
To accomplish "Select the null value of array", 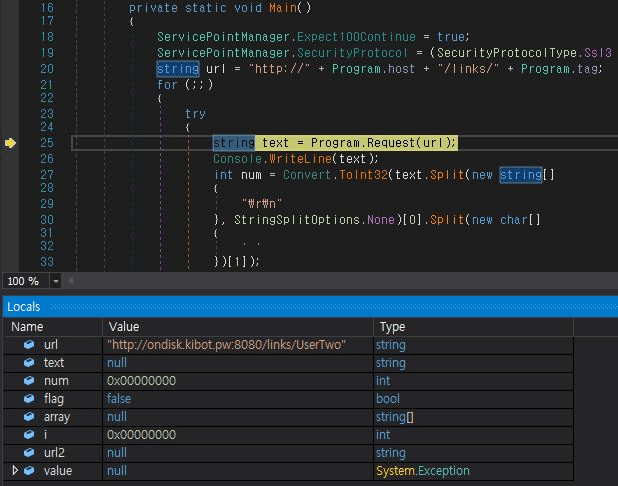I will 117,417.
